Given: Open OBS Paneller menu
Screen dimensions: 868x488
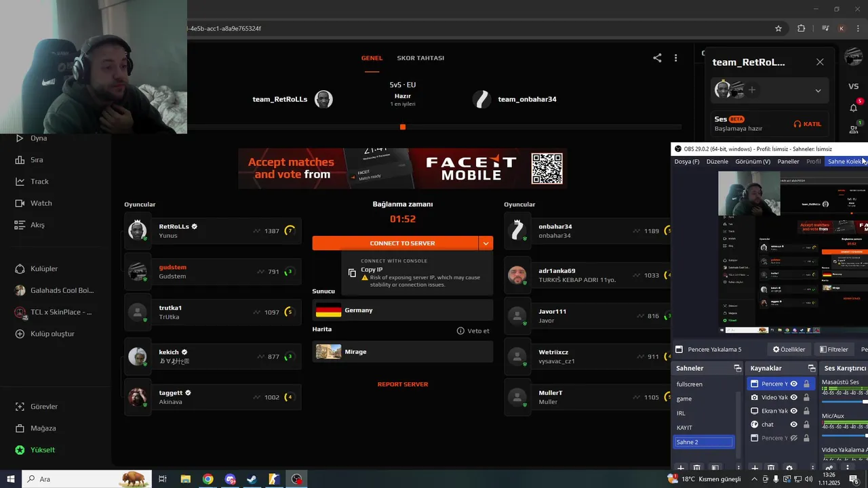Looking at the screenshot, I should [x=788, y=161].
